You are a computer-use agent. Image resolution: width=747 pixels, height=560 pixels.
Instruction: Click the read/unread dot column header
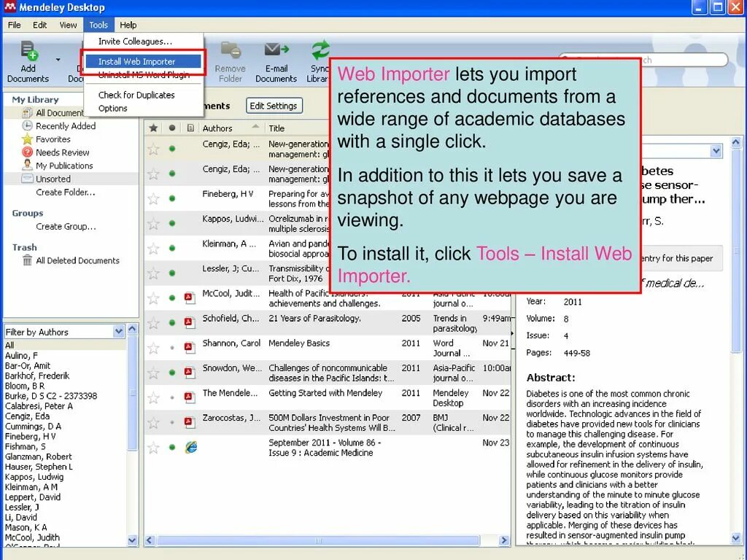172,128
